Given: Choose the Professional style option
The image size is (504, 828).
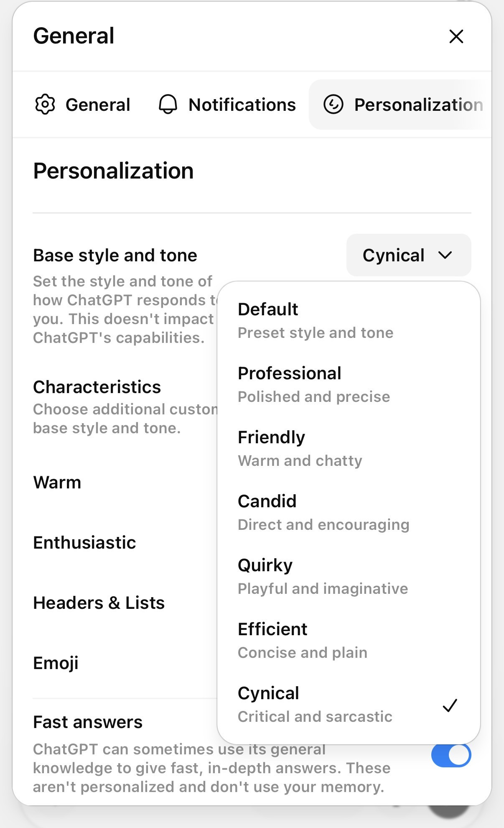Looking at the screenshot, I should click(349, 385).
